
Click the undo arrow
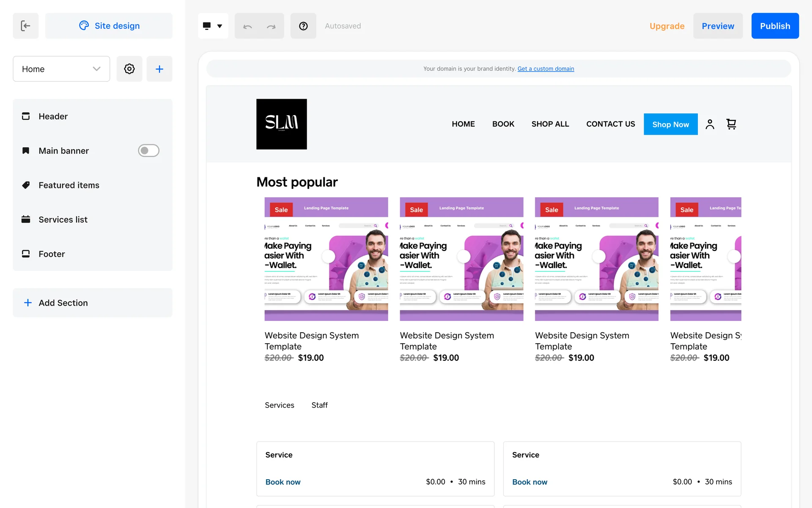247,26
